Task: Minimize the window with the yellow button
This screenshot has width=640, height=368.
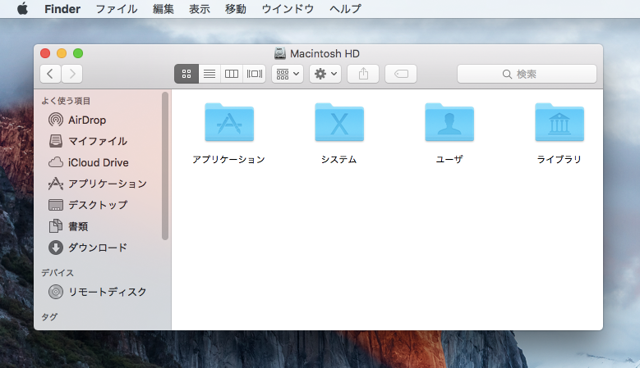Action: tap(62, 53)
